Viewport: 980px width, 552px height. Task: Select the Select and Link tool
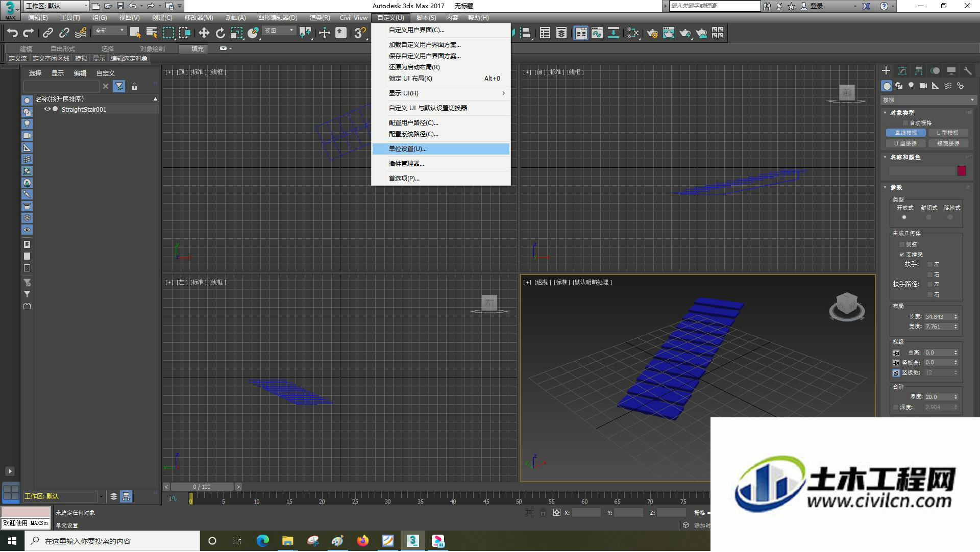(x=47, y=33)
